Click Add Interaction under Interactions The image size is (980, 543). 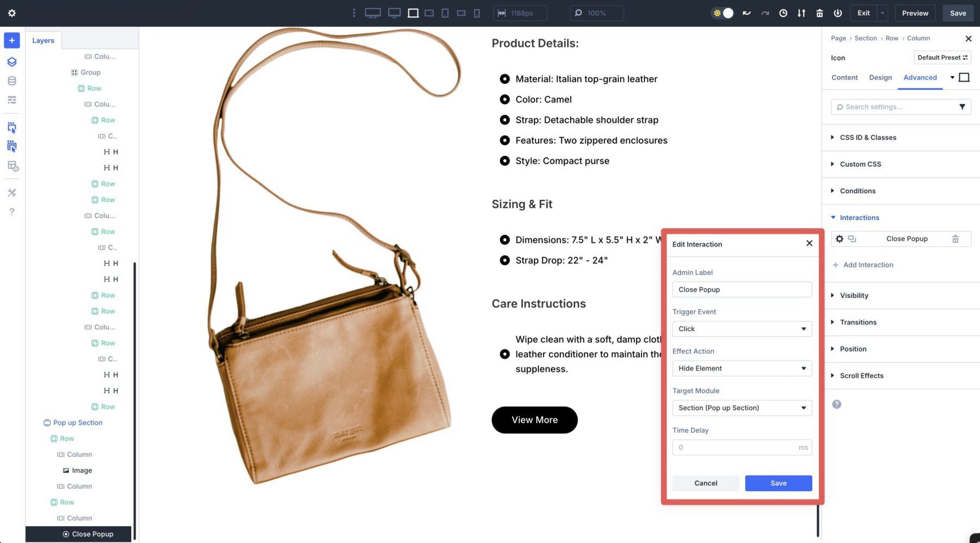click(x=863, y=265)
